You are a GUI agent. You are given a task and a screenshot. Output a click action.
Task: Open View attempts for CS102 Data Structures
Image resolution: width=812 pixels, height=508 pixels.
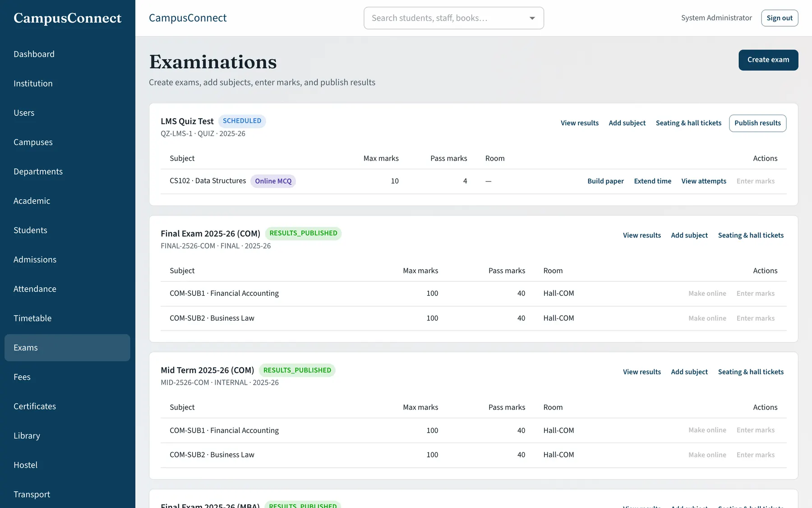click(x=704, y=181)
